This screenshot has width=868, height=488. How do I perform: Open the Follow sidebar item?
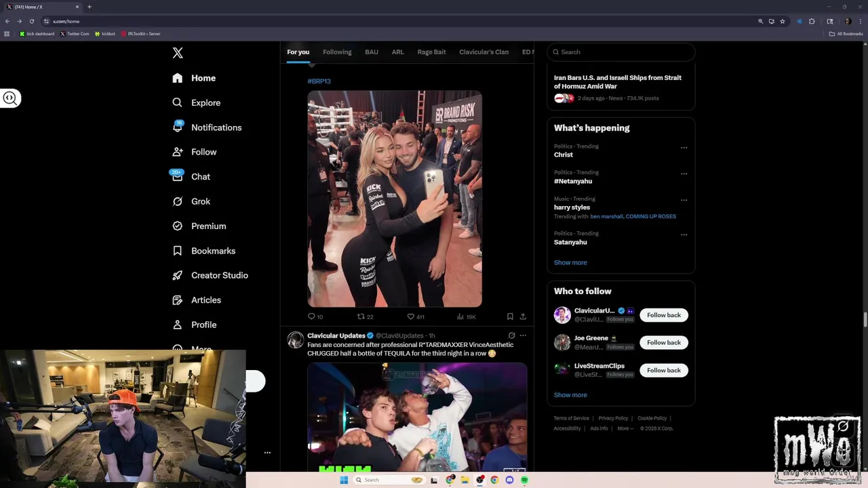[x=194, y=152]
